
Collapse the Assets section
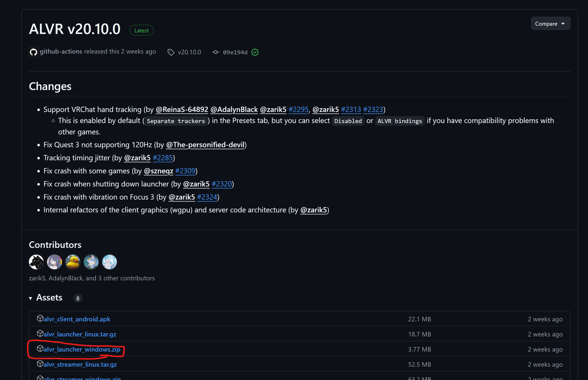[x=46, y=298]
